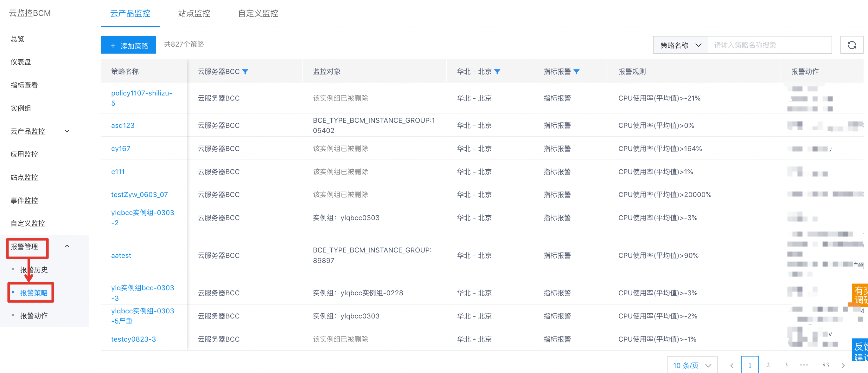Open the 策略名称 search type dropdown
868x373 pixels.
pyautogui.click(x=680, y=45)
